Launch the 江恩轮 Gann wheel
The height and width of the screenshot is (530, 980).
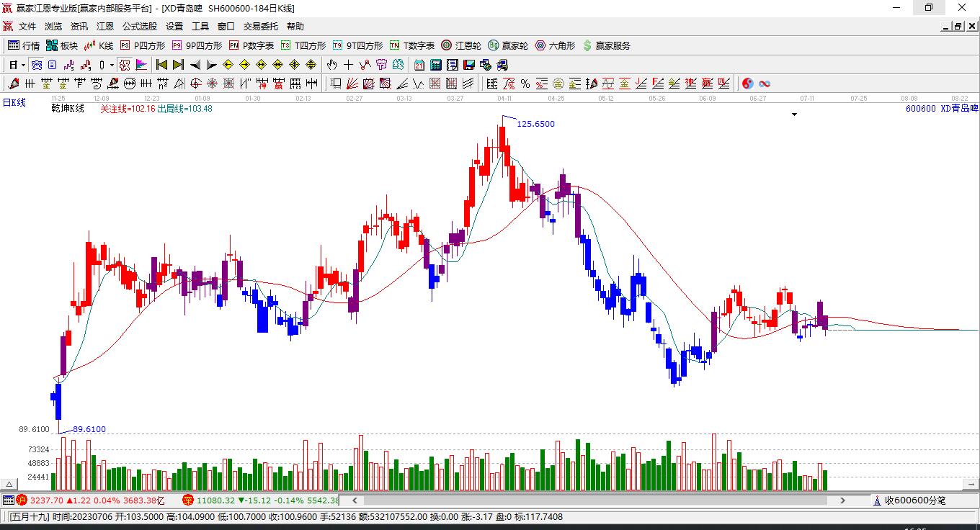pyautogui.click(x=461, y=45)
